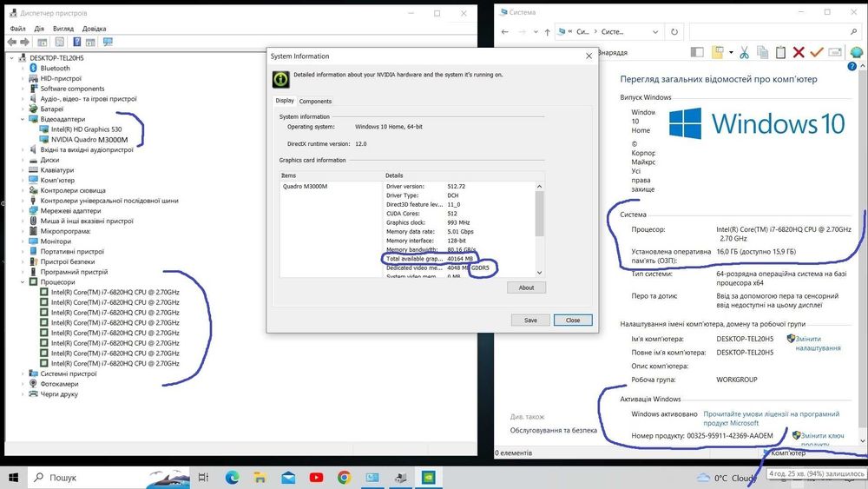Open Microsoft Edge from the taskbar
Viewport: 868px width, 489px height.
(x=232, y=477)
